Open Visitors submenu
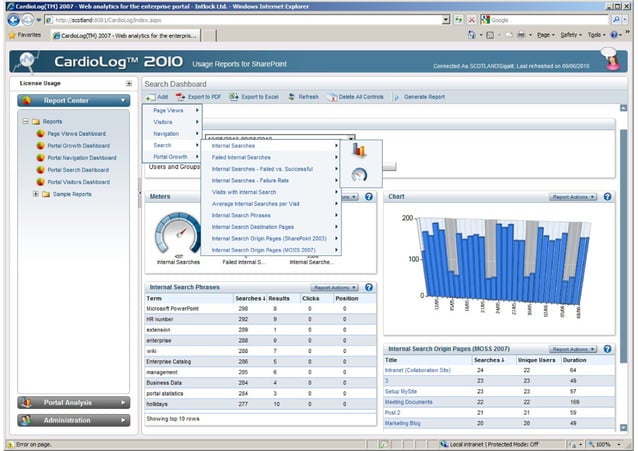 [x=172, y=122]
